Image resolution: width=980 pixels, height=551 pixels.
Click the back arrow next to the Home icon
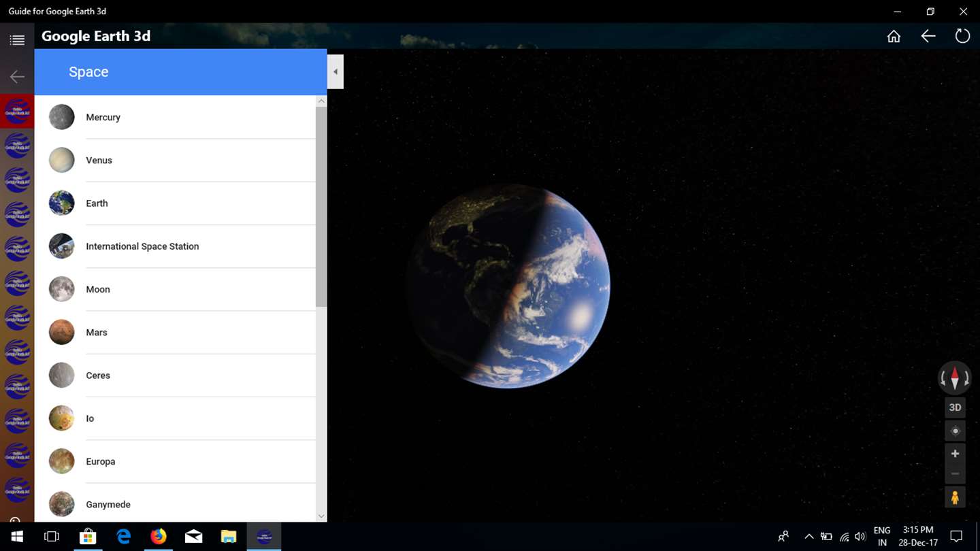[x=928, y=36]
